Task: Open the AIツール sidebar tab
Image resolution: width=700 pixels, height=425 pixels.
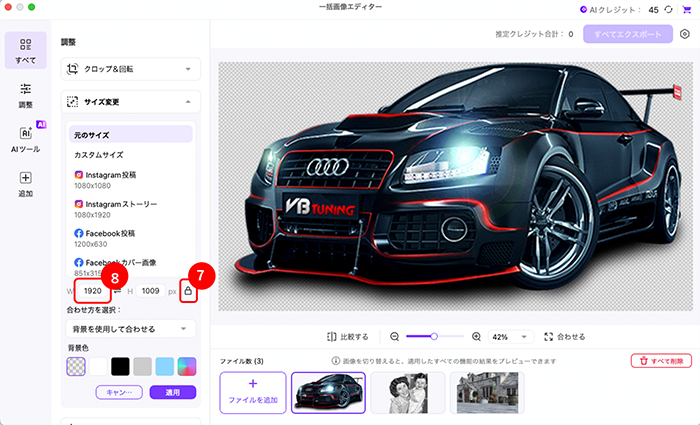Action: pos(25,138)
